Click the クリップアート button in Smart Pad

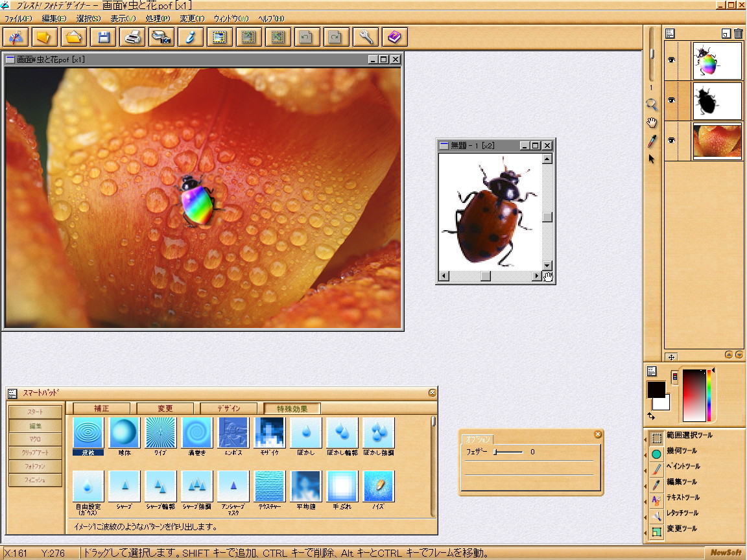click(36, 452)
